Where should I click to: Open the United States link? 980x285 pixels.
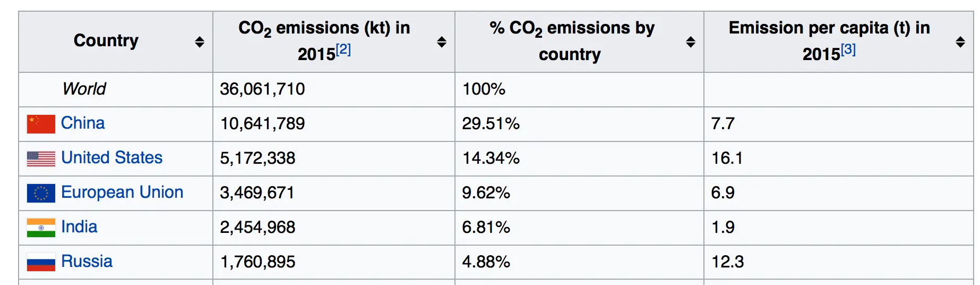111,158
